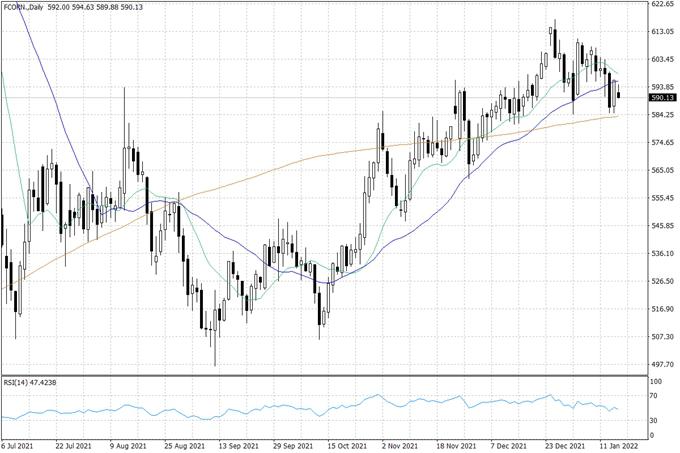Screen dimensions: 680x453
Task: Click the latest candlestick on the right
Action: click(619, 95)
